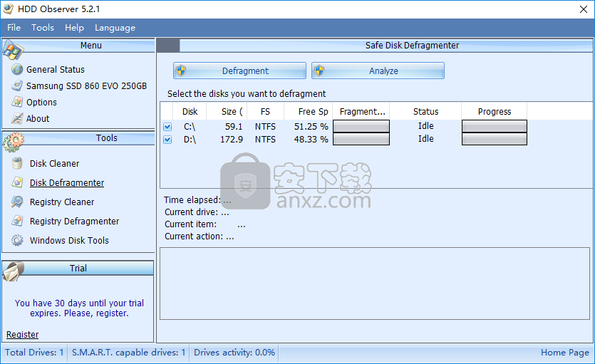Select the D:\ drive row label
Viewport: 595px width, 364px height.
pyautogui.click(x=190, y=140)
